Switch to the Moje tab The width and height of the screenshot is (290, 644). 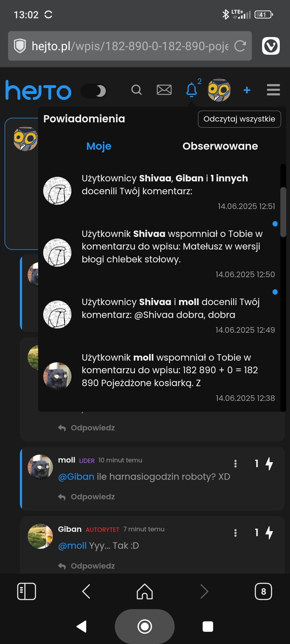pos(99,146)
